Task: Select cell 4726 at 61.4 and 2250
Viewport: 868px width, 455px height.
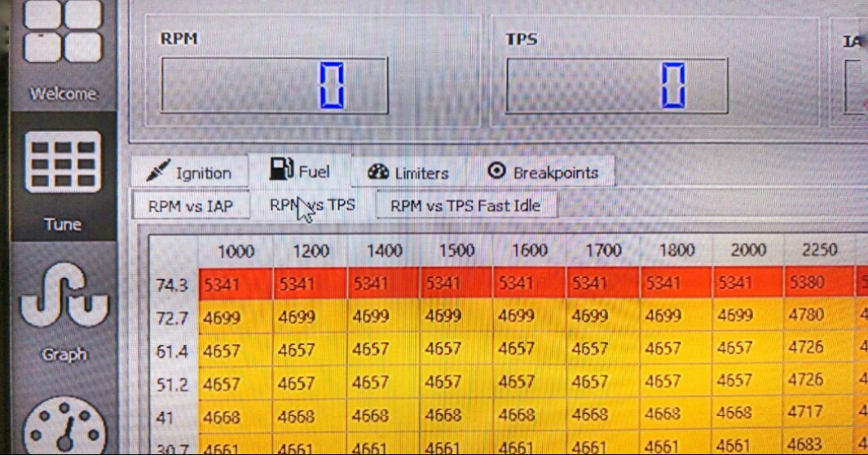Action: (819, 347)
